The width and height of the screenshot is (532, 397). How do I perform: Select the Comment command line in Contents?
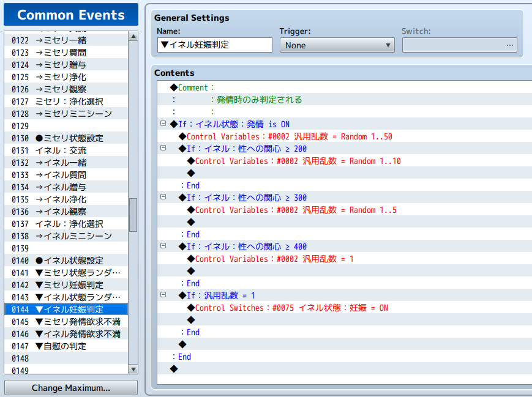coord(345,87)
